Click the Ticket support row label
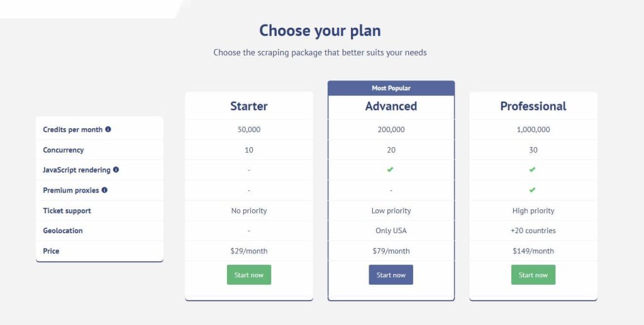The width and height of the screenshot is (644, 325). (x=67, y=211)
